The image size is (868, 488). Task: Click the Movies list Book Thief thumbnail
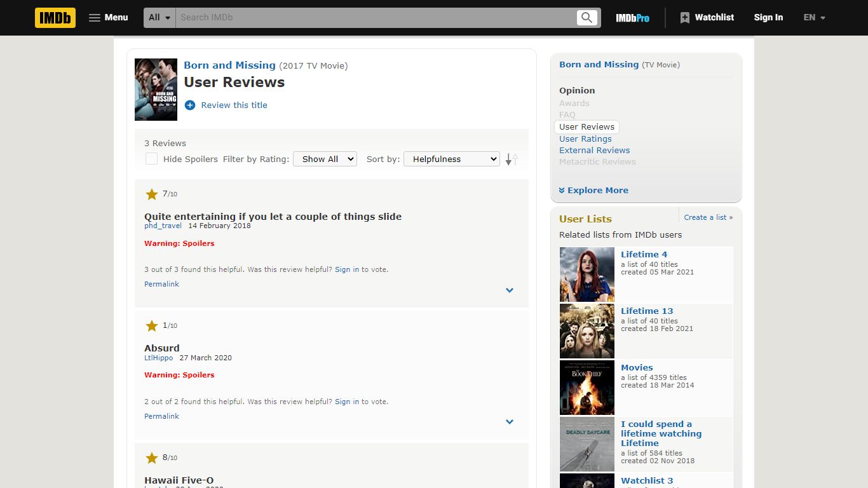coord(587,388)
